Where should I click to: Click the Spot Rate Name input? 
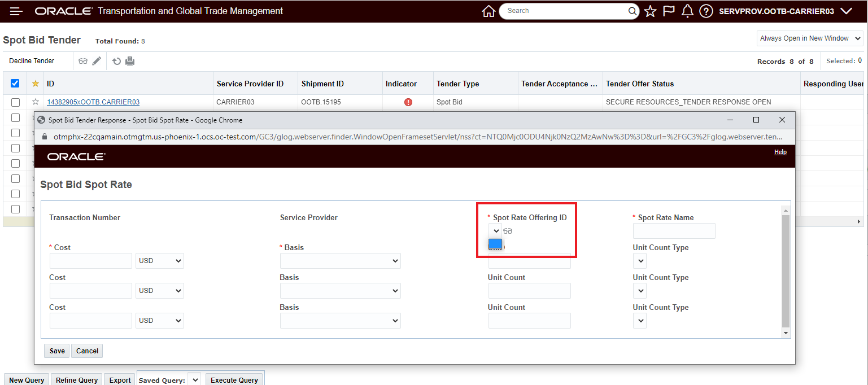pos(674,231)
